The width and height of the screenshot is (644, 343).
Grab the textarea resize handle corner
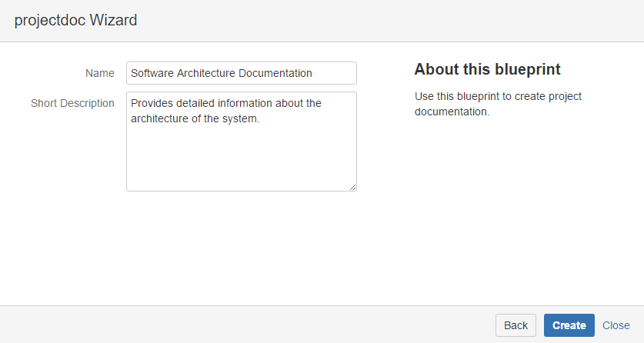coord(353,187)
